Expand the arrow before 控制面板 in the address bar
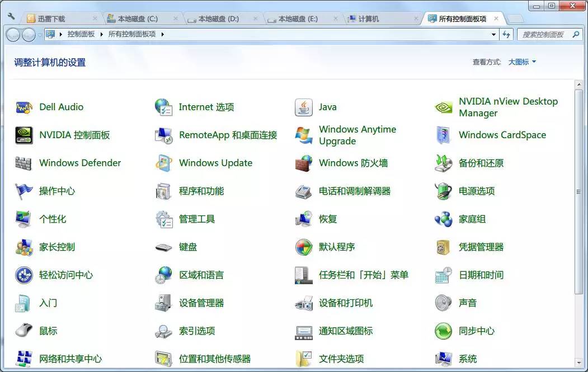 [60, 35]
